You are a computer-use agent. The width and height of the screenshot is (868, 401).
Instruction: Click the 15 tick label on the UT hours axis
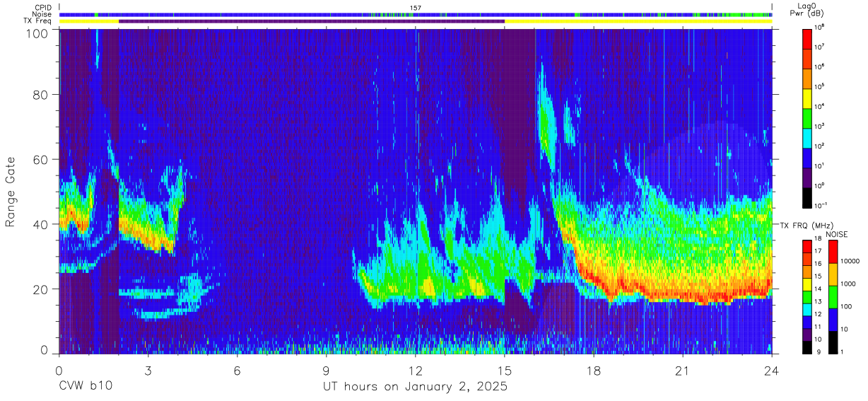[x=505, y=371]
